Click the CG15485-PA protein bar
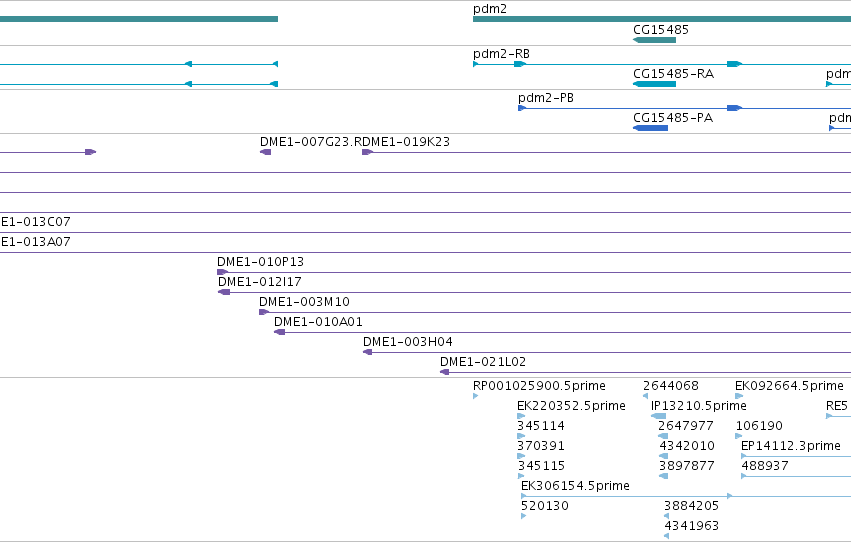This screenshot has height=542, width=851. 650,127
